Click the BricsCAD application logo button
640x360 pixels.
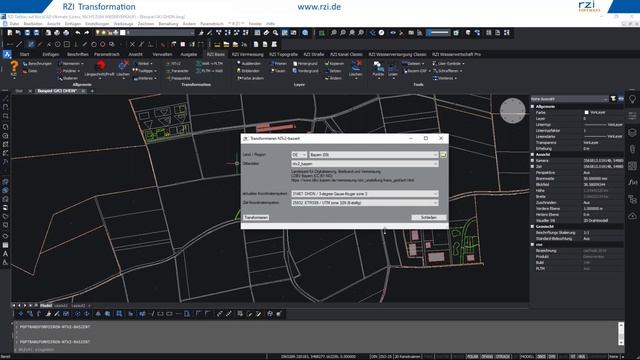(7, 54)
